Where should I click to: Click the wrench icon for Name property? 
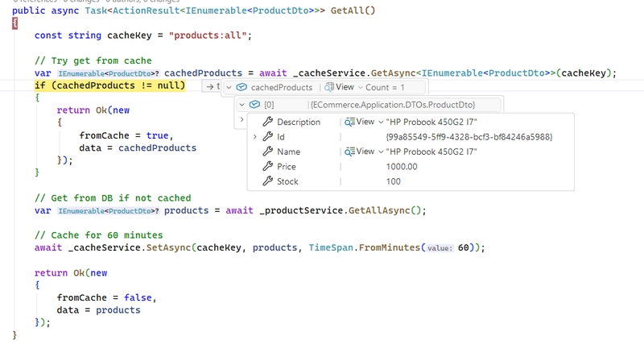tap(268, 152)
